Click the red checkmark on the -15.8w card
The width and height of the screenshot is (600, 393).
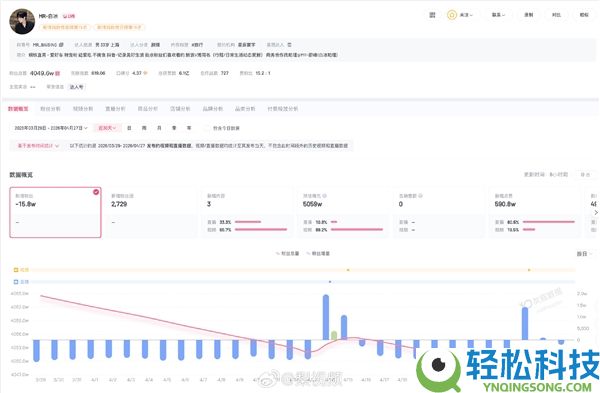96,192
